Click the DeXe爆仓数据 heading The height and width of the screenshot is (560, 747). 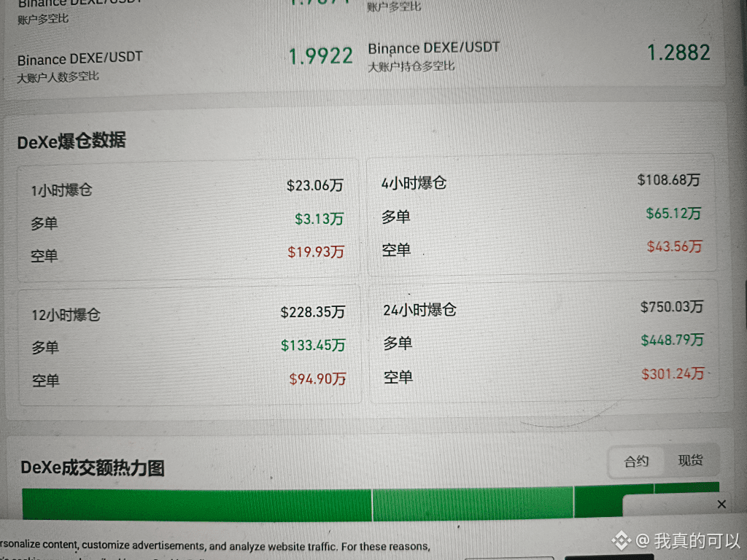tap(71, 141)
